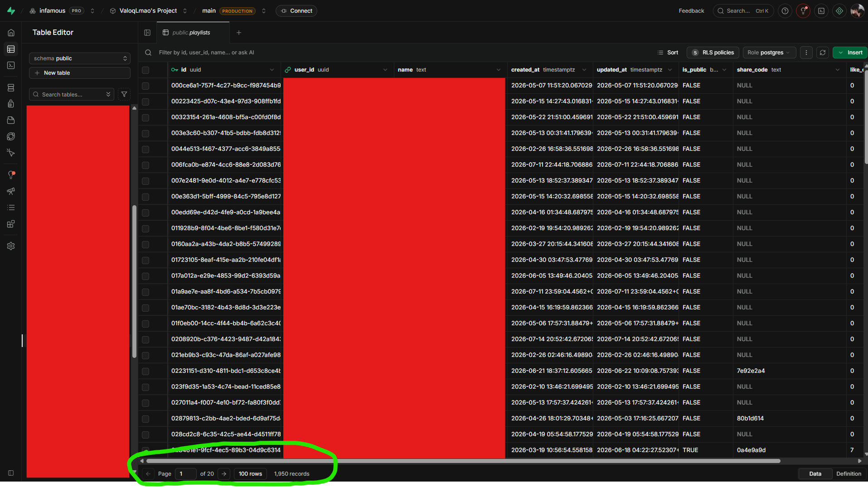The width and height of the screenshot is (868, 487).
Task: Click the horizontal table scrollbar
Action: pyautogui.click(x=463, y=461)
